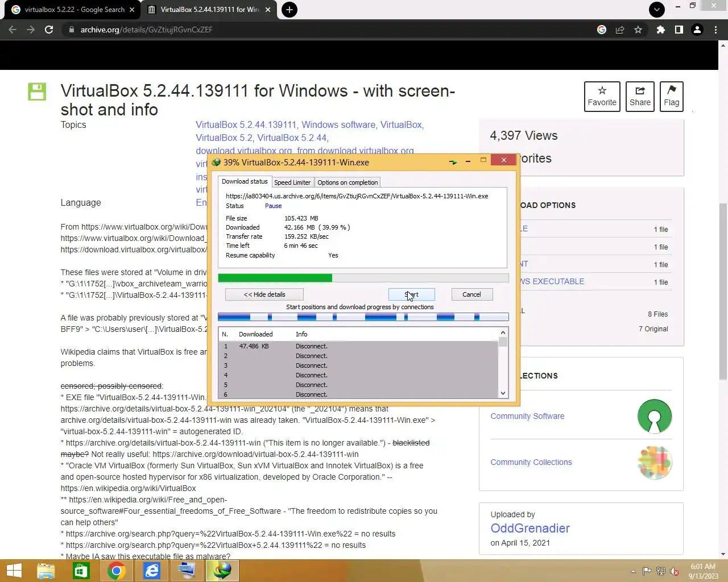Screen dimensions: 728x582
Task: Click the N. column header
Action: click(225, 334)
